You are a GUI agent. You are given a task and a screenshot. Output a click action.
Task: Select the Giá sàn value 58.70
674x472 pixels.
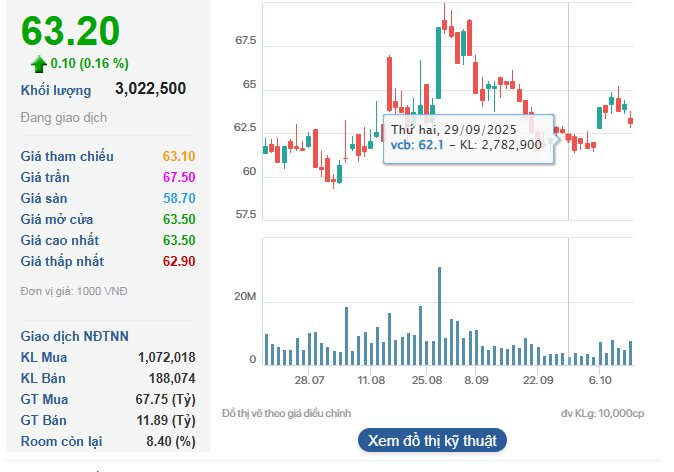coord(178,198)
